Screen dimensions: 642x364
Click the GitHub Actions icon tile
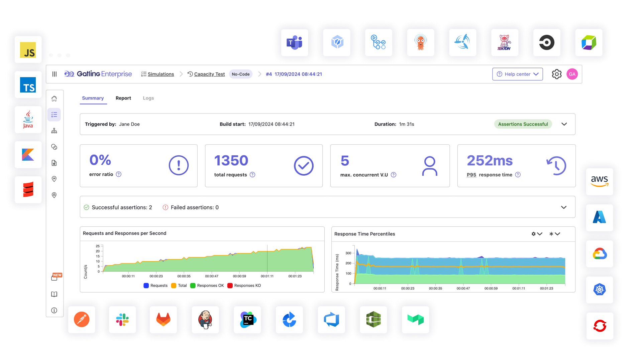pyautogui.click(x=379, y=42)
